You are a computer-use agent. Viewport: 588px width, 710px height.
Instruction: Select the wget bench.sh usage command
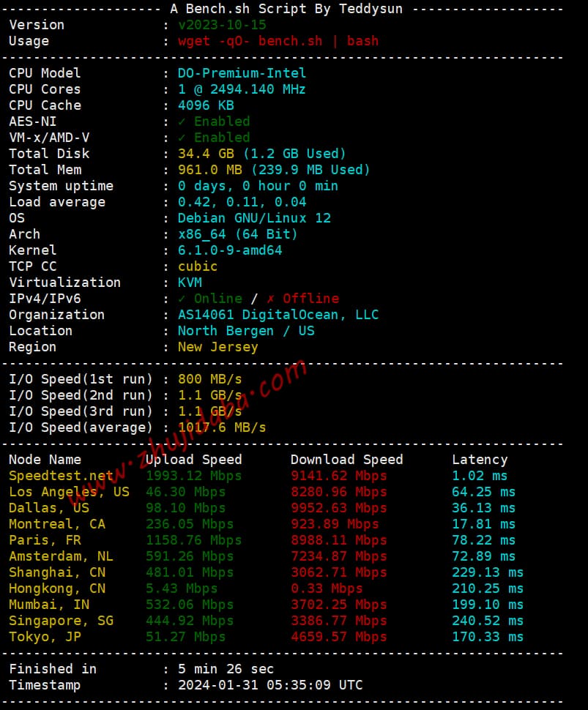pyautogui.click(x=278, y=41)
